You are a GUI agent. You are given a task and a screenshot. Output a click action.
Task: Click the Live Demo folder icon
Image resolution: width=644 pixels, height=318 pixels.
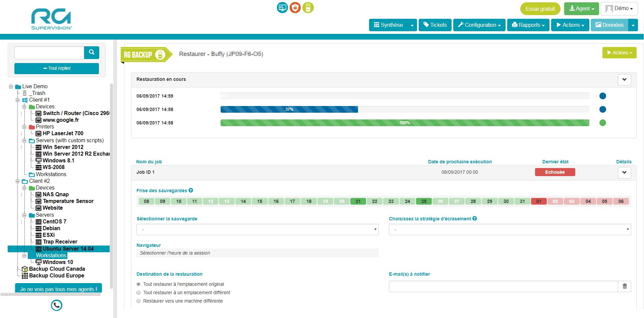coord(18,87)
